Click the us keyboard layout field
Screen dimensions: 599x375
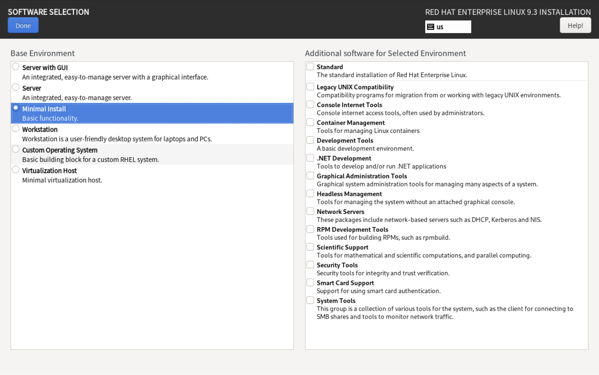tap(448, 27)
